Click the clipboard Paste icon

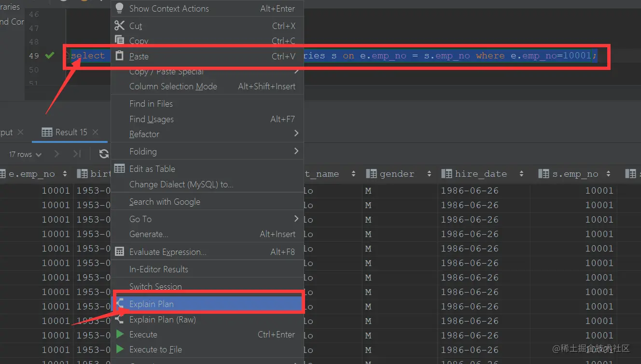tap(119, 56)
